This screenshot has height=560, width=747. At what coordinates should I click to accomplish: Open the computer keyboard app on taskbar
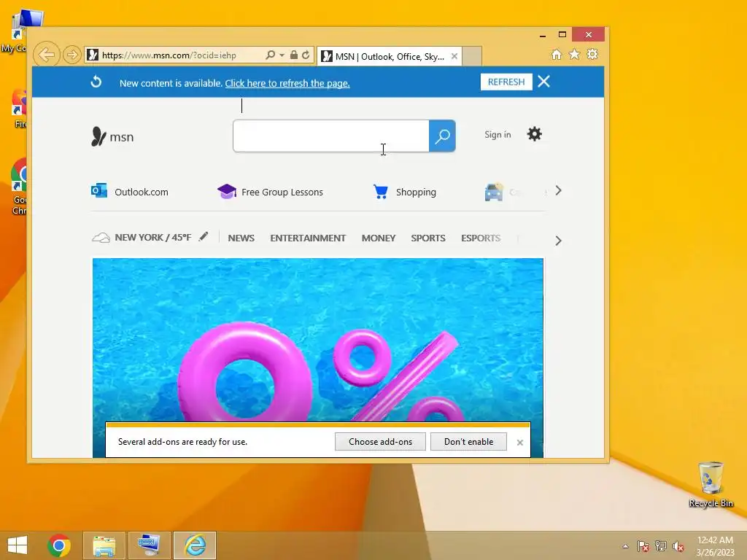[149, 545]
